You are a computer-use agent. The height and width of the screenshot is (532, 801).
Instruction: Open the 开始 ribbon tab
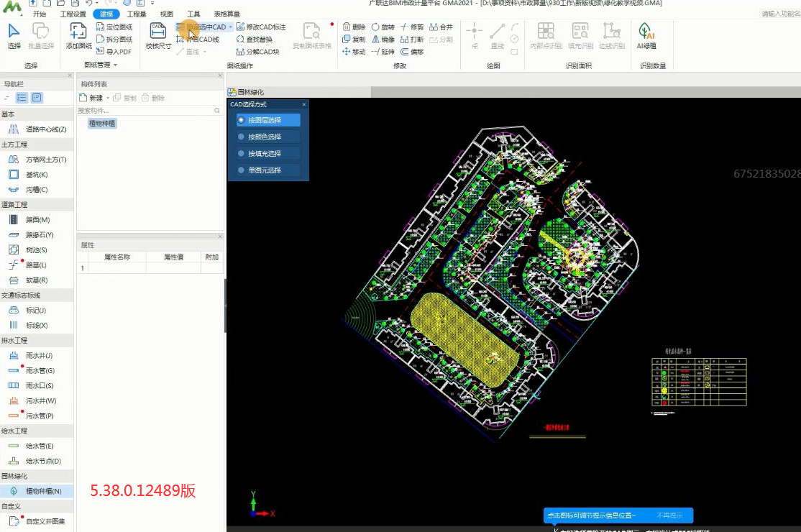click(40, 14)
